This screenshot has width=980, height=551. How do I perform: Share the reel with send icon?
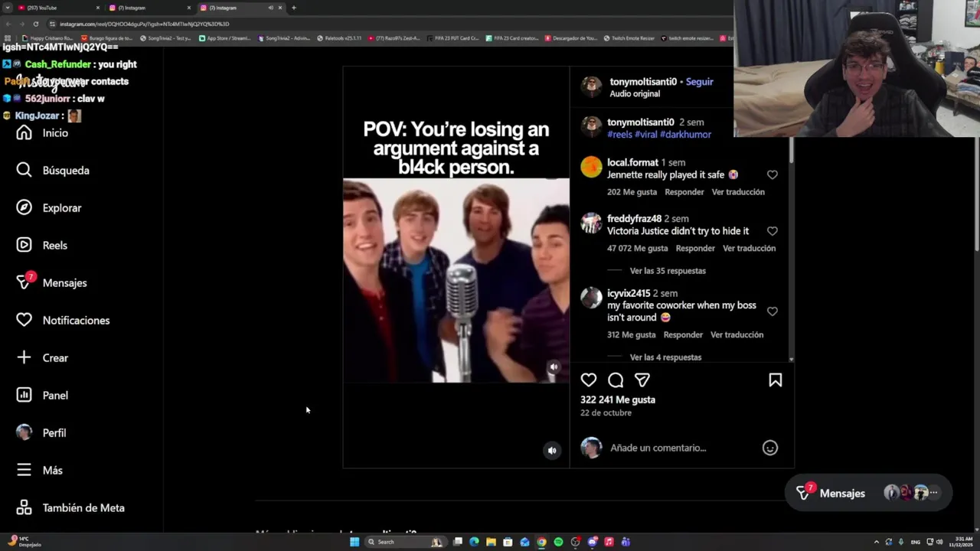tap(642, 380)
